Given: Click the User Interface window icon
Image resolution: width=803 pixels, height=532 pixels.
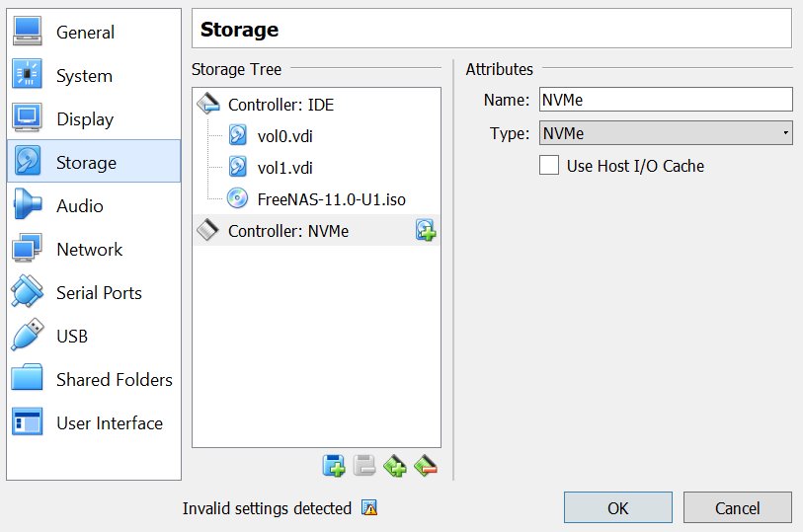Looking at the screenshot, I should pos(27,422).
